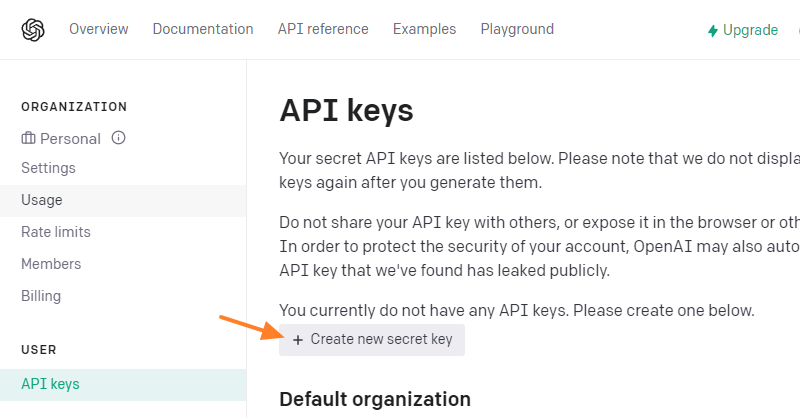Open organization Settings in the sidebar

click(x=48, y=168)
